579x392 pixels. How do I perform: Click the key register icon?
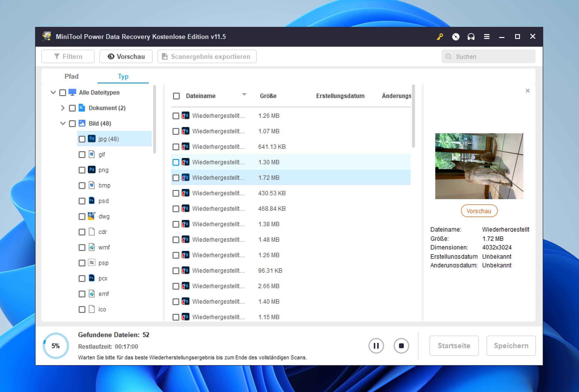[x=440, y=37]
